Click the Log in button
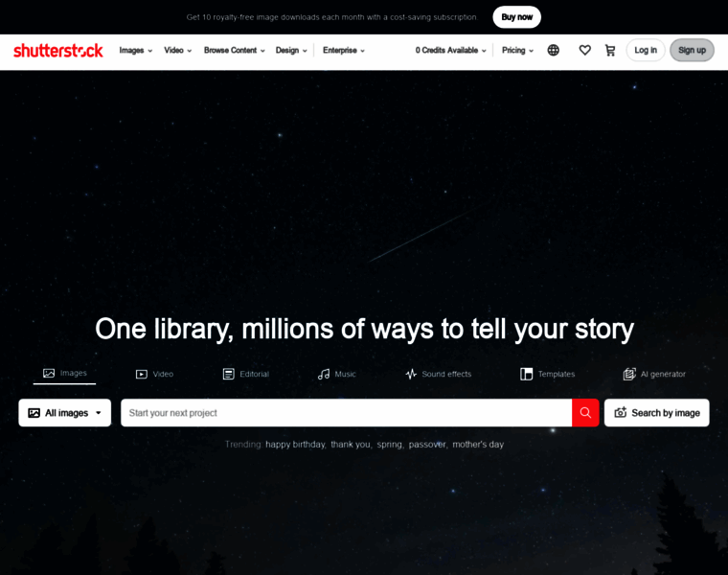728x575 pixels. [646, 50]
